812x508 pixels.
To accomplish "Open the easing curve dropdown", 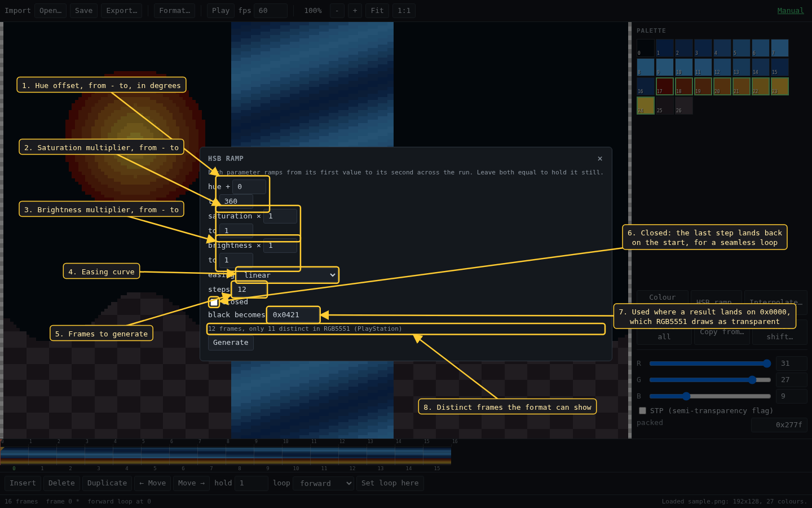I will tap(288, 275).
